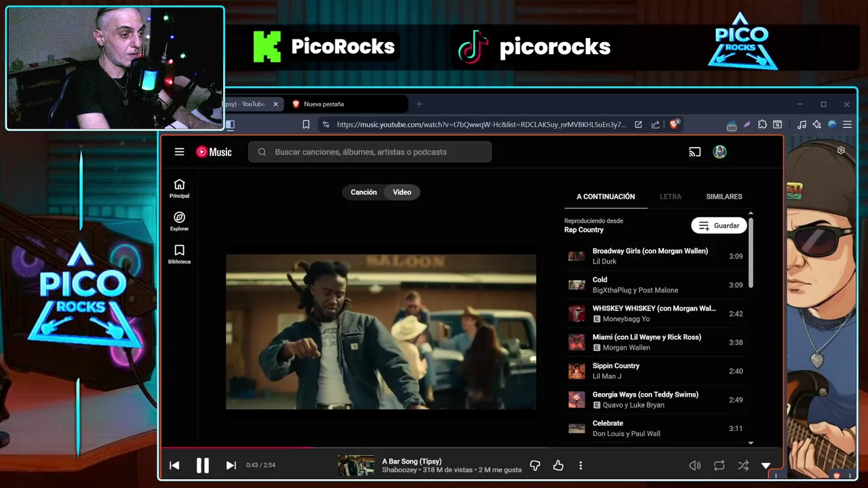Play Miami by Morgan Wallen from queue
The width and height of the screenshot is (868, 488).
(x=655, y=342)
